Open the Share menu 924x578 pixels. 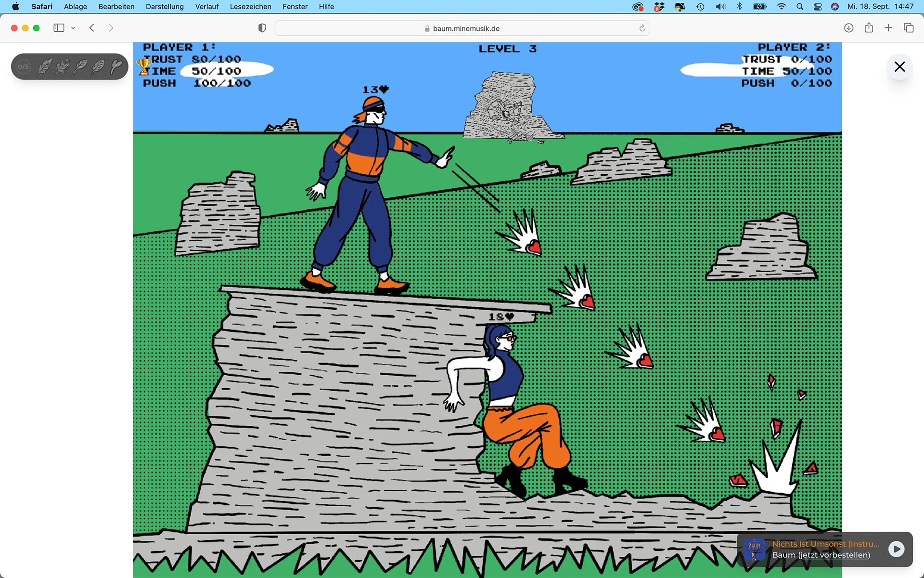coord(869,28)
